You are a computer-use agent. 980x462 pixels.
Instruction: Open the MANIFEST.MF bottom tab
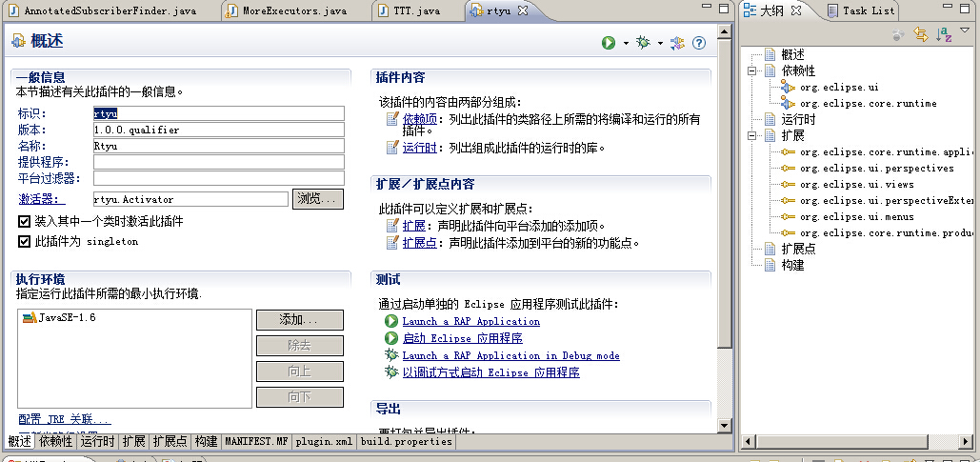[256, 441]
